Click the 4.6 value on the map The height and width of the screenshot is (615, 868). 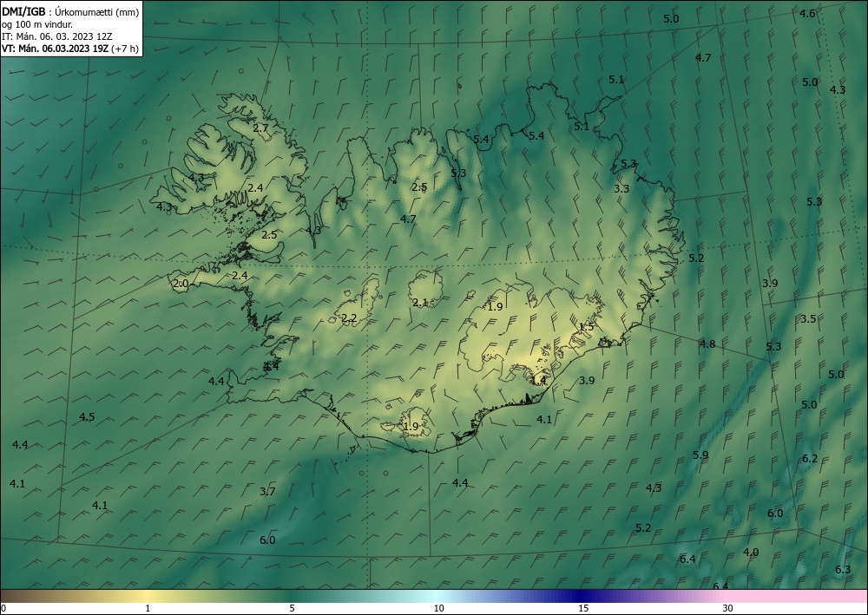pos(807,14)
